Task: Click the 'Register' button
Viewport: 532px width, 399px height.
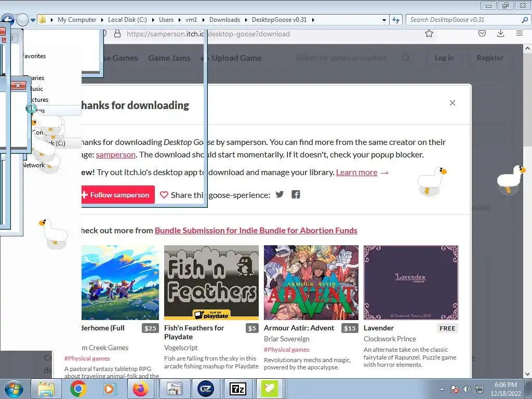Action: pos(490,58)
